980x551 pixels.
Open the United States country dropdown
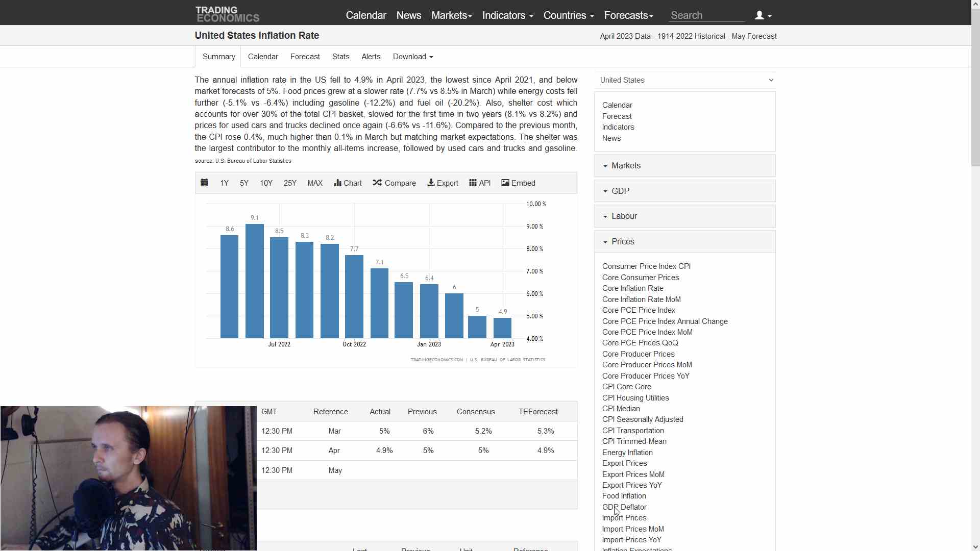(684, 80)
